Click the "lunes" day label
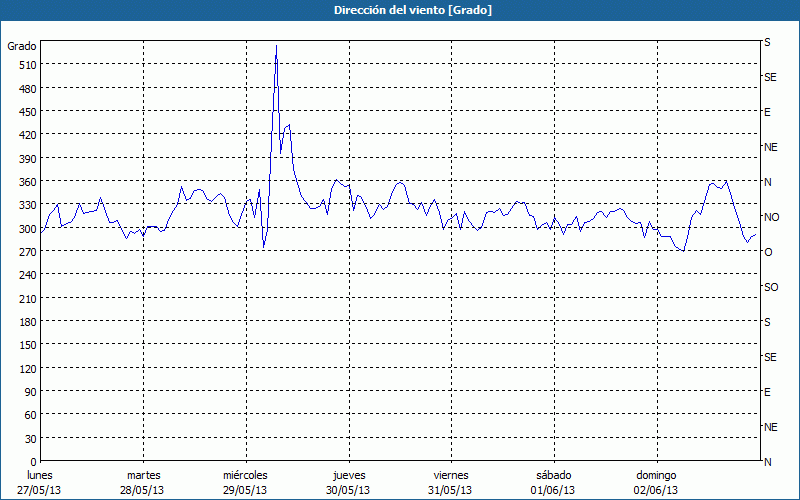The width and height of the screenshot is (800, 500). pyautogui.click(x=40, y=475)
